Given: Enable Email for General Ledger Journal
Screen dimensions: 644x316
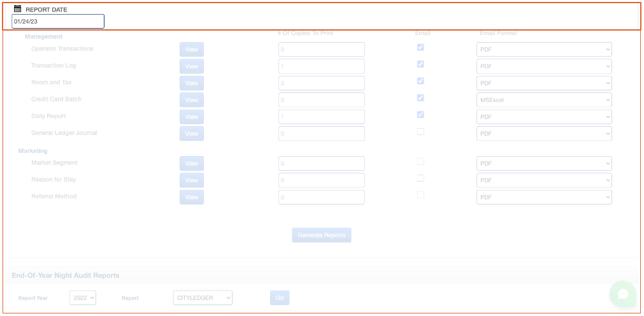Looking at the screenshot, I should 420,132.
